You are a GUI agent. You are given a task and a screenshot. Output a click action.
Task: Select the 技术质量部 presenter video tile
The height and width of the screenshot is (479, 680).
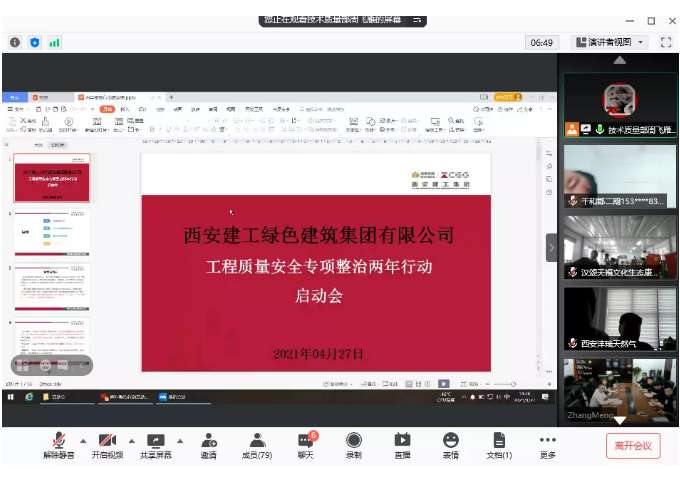pyautogui.click(x=620, y=105)
